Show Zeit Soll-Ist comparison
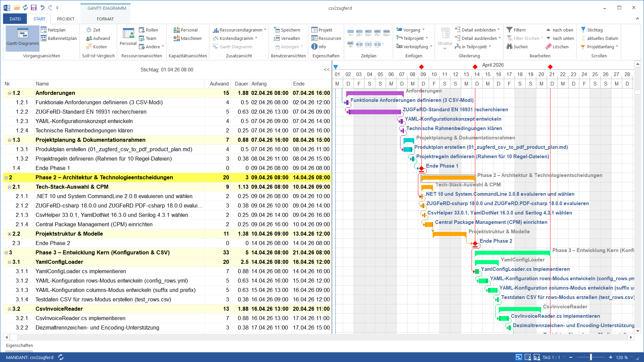This screenshot has width=644, height=362. (93, 30)
